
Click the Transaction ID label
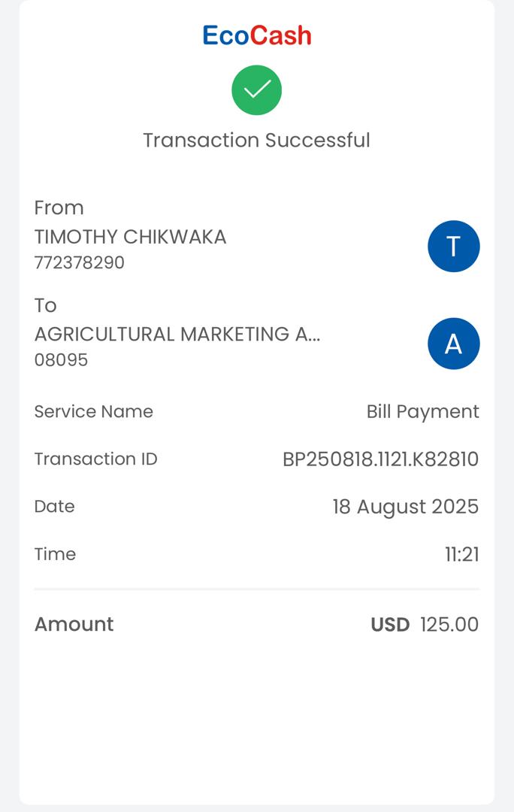point(95,459)
